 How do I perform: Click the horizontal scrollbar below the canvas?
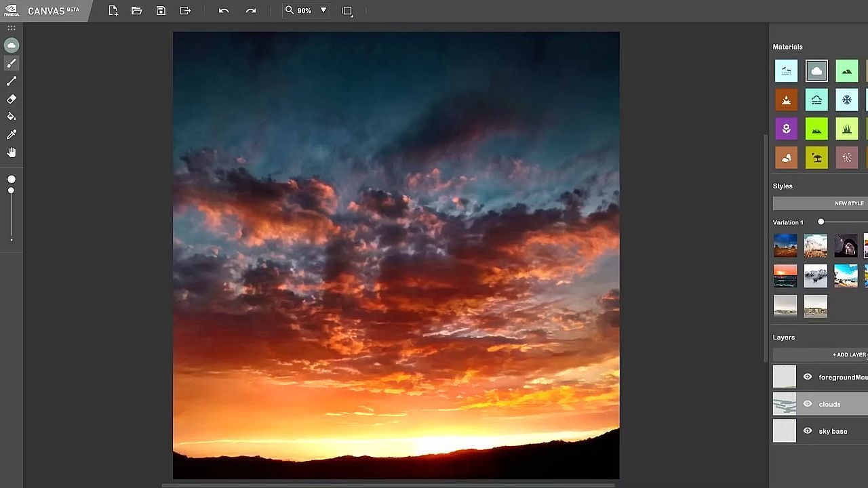pos(388,485)
